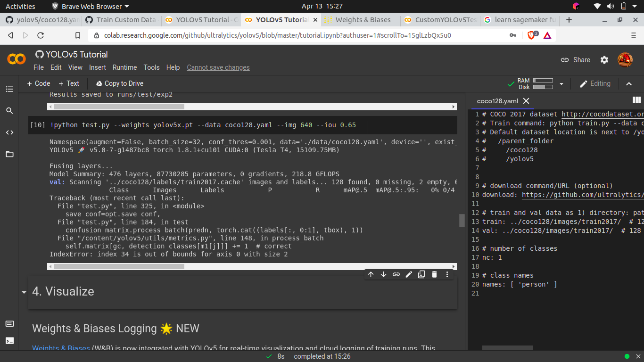Open the Tools menu
The height and width of the screenshot is (362, 644).
(151, 67)
